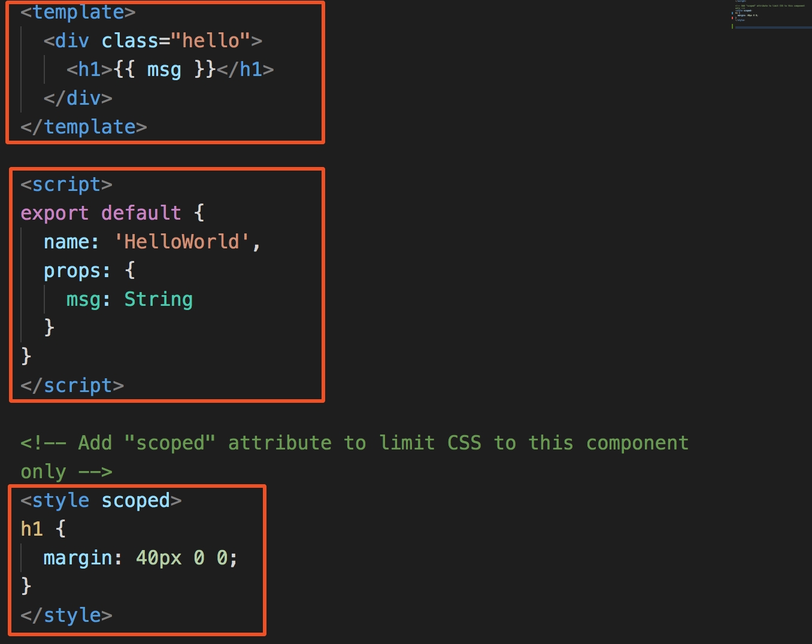Screen dimensions: 812x644
Task: Click the closing </script> tag
Action: tap(72, 385)
